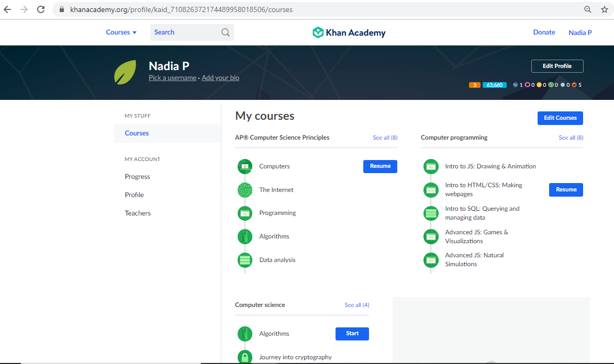614x364 pixels.
Task: Open the AP Computer Science Principles course heading
Action: pyautogui.click(x=282, y=138)
